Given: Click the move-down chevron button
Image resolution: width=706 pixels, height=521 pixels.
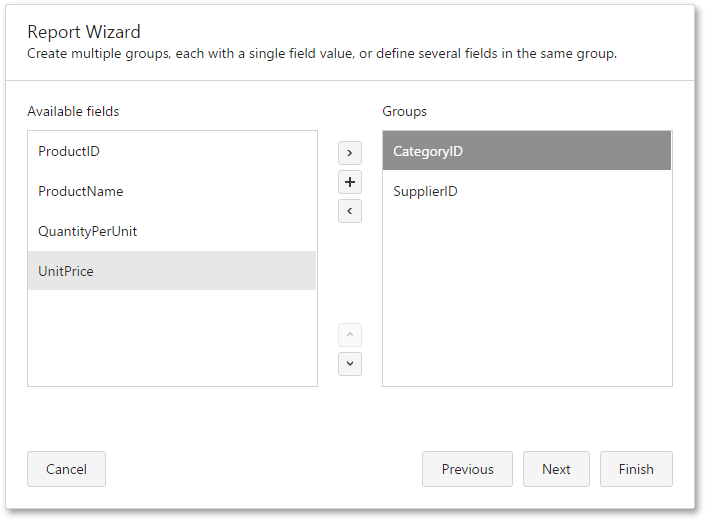Looking at the screenshot, I should (x=350, y=363).
